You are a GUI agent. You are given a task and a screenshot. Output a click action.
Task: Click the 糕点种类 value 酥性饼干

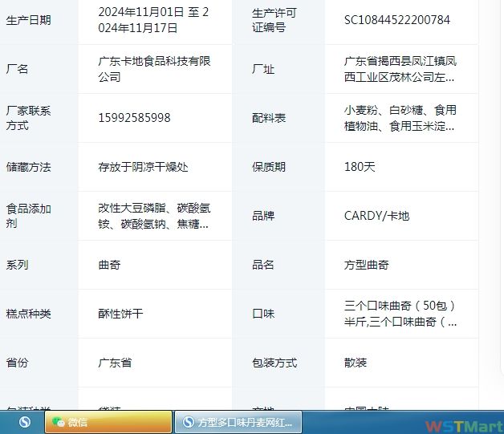[x=120, y=314]
